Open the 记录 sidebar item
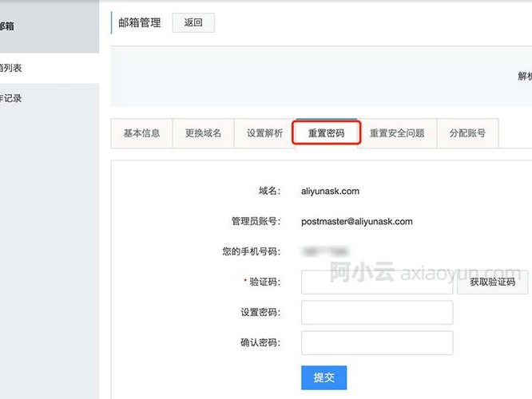Screen dimensions: 532x399 point(50,99)
